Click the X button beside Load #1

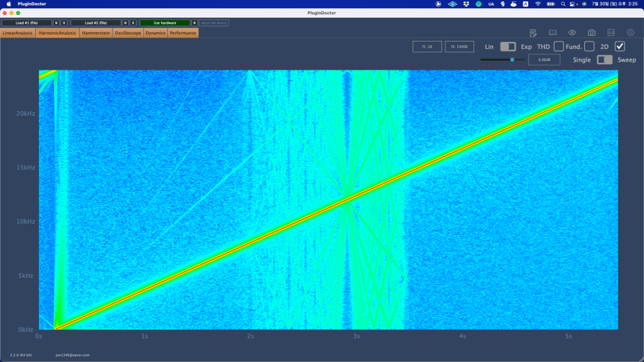point(64,23)
